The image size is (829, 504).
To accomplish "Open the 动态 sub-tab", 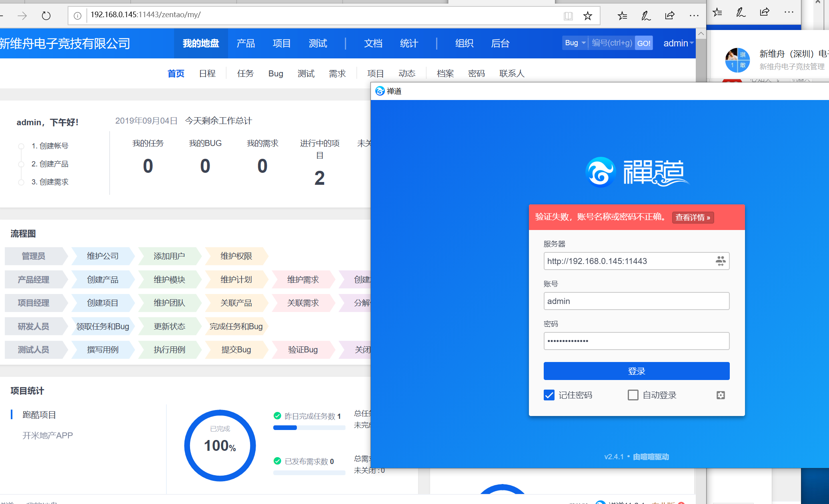I will (407, 74).
